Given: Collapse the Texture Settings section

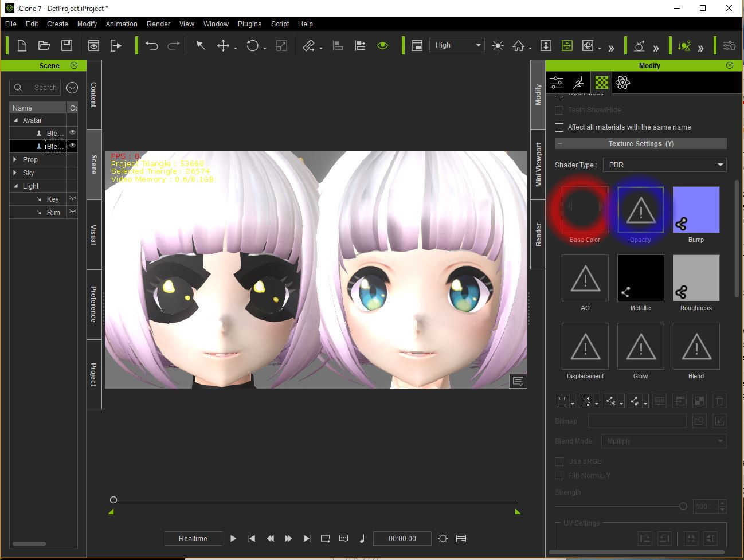Looking at the screenshot, I should (560, 144).
